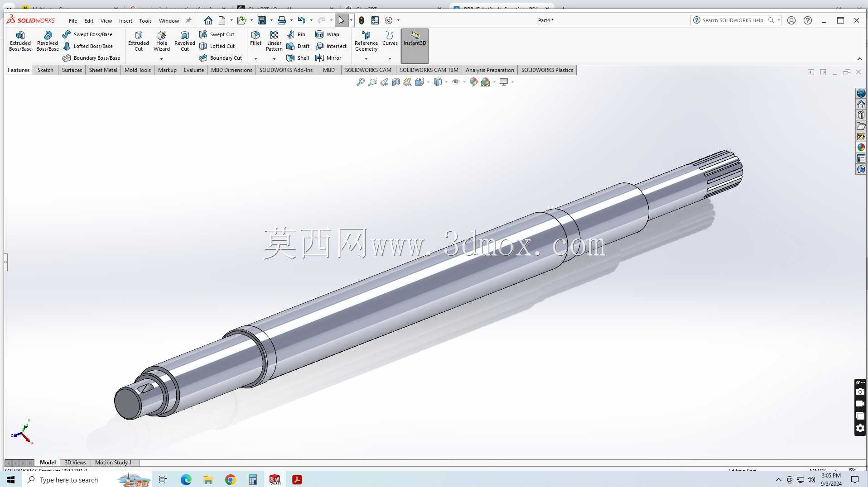
Task: Pick the Boundary Boss/Base feature
Action: click(x=91, y=58)
